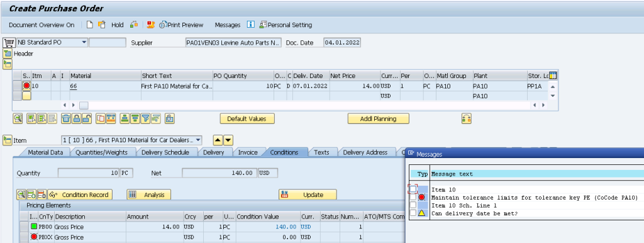Image resolution: width=644 pixels, height=243 pixels.
Task: Select row selector for PBXX Gross Price
Action: [x=25, y=237]
